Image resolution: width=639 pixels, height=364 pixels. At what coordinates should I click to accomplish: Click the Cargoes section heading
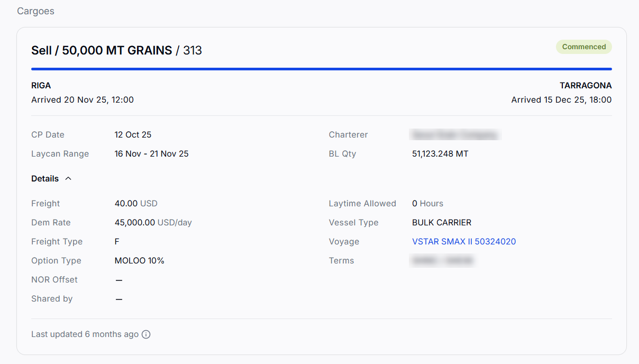35,11
